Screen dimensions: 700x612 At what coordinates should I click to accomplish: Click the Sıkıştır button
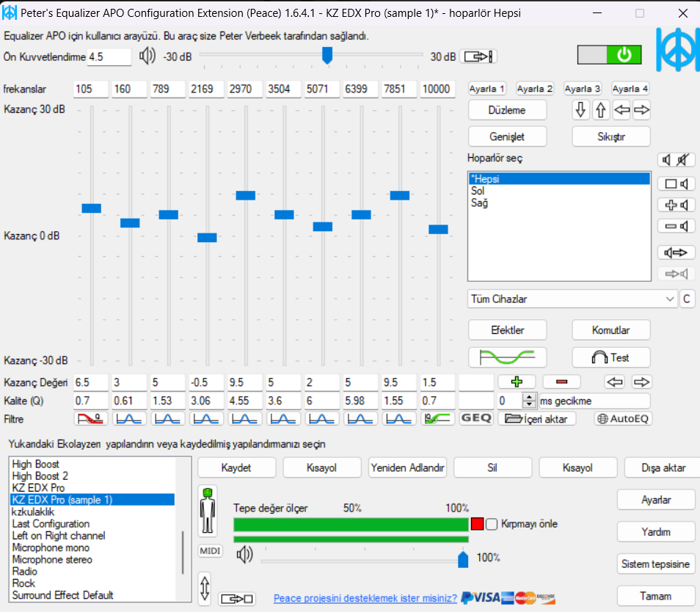pyautogui.click(x=611, y=136)
